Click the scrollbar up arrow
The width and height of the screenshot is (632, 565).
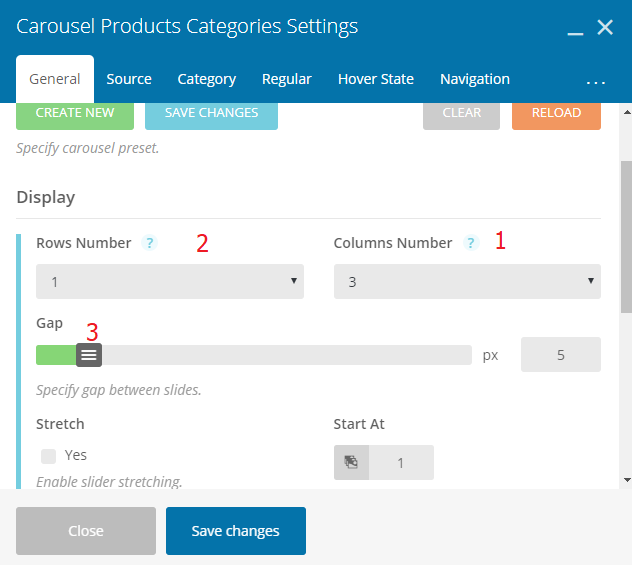(627, 112)
